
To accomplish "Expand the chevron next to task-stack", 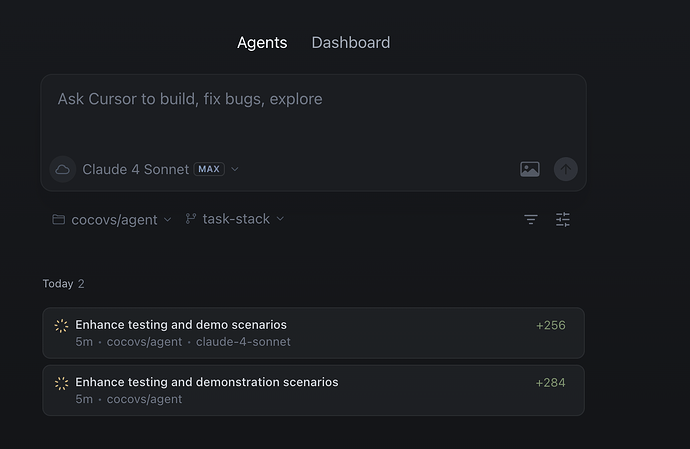I will coord(280,218).
